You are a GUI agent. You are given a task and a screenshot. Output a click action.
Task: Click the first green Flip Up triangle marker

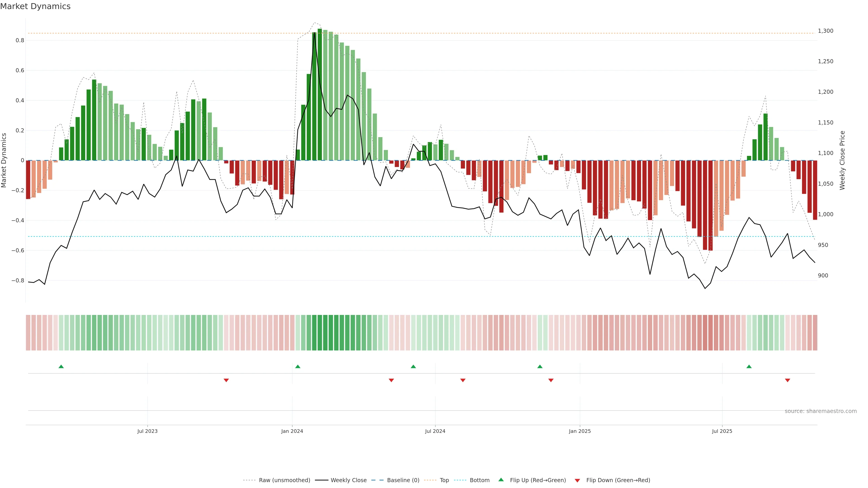[x=61, y=366]
